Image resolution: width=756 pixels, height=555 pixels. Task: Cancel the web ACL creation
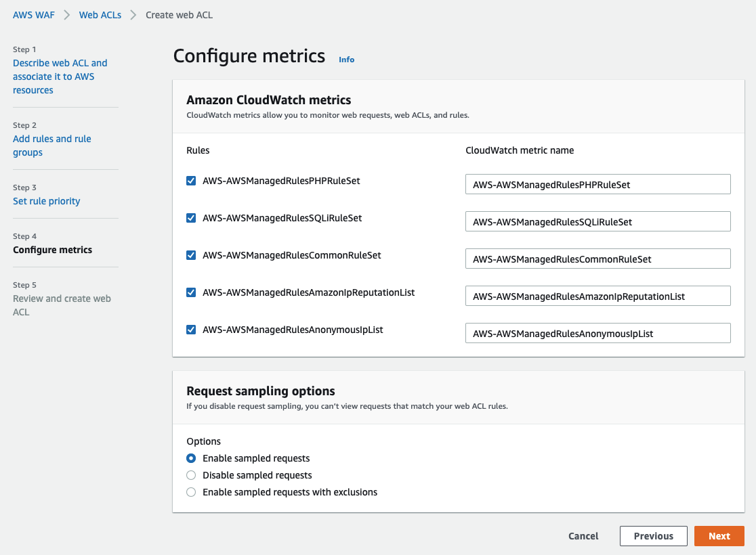coord(583,536)
